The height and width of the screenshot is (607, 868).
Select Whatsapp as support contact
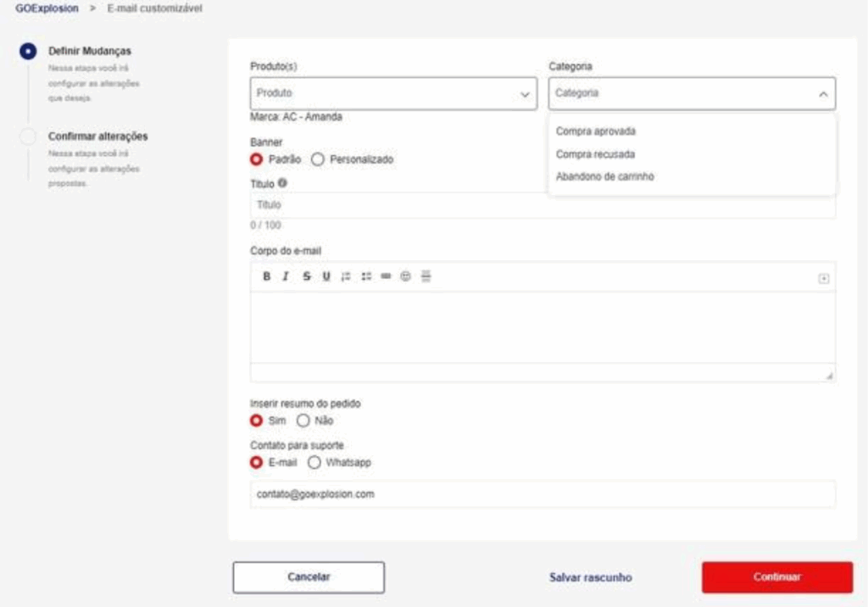click(314, 463)
